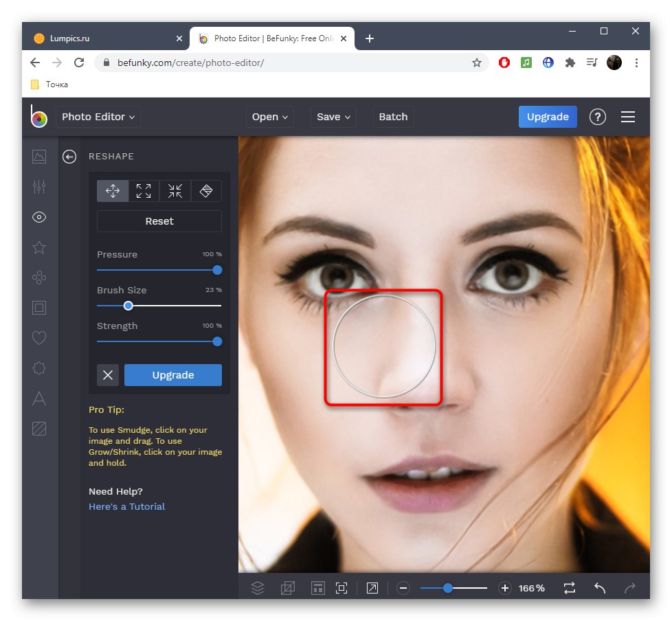Image resolution: width=672 pixels, height=621 pixels.
Task: Open the Layers panel icon at bottom
Action: 258,588
